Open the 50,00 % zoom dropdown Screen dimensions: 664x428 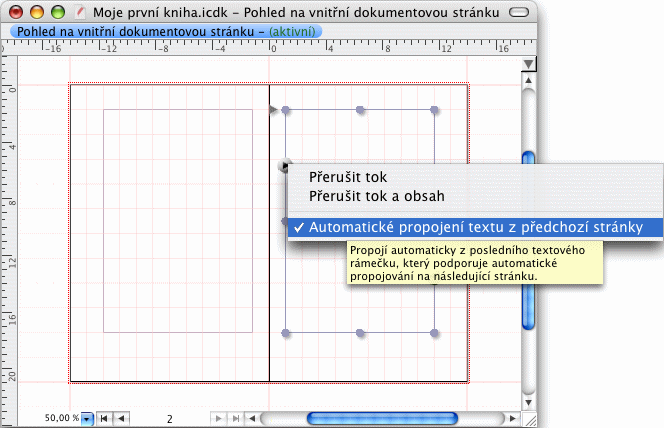(x=87, y=418)
